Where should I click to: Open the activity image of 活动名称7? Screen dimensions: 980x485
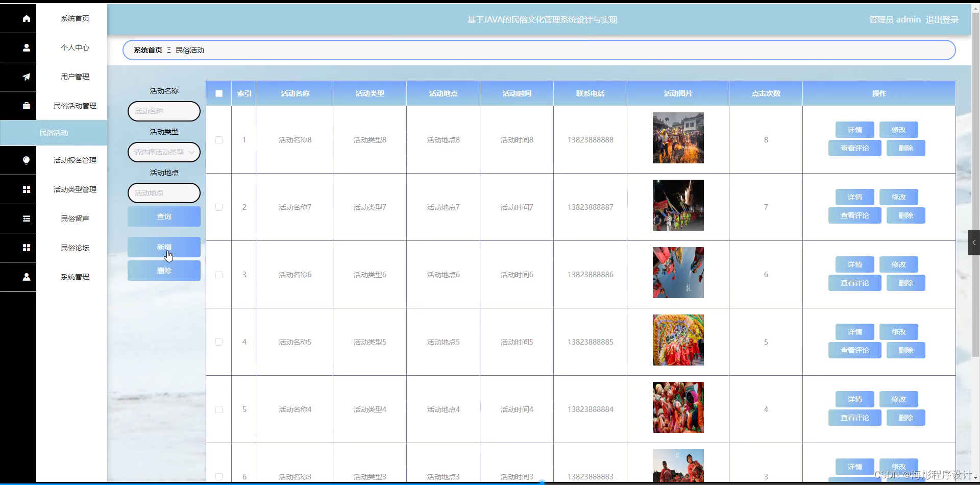(x=678, y=205)
